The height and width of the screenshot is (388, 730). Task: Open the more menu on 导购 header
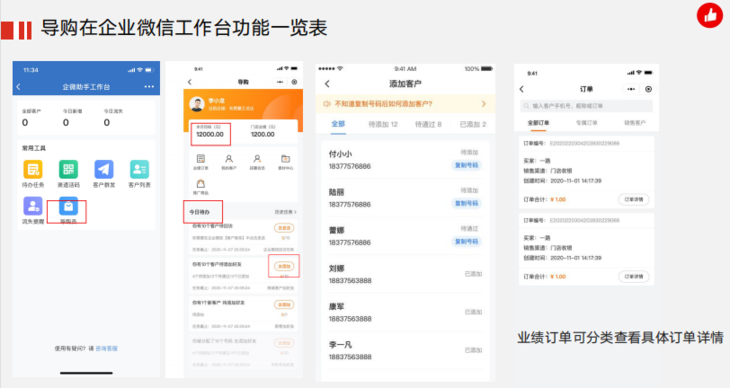pos(280,82)
